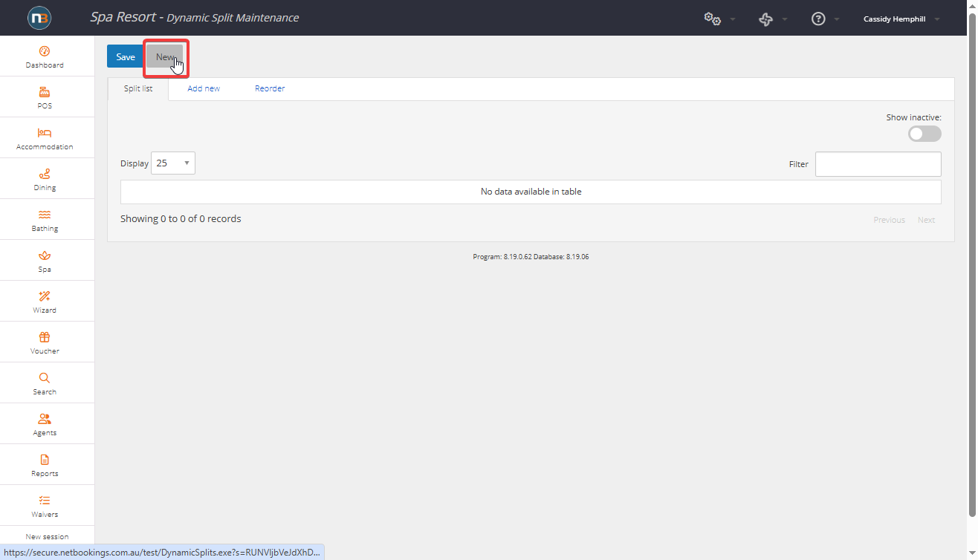Toggle the Show inactive switch

(x=924, y=134)
